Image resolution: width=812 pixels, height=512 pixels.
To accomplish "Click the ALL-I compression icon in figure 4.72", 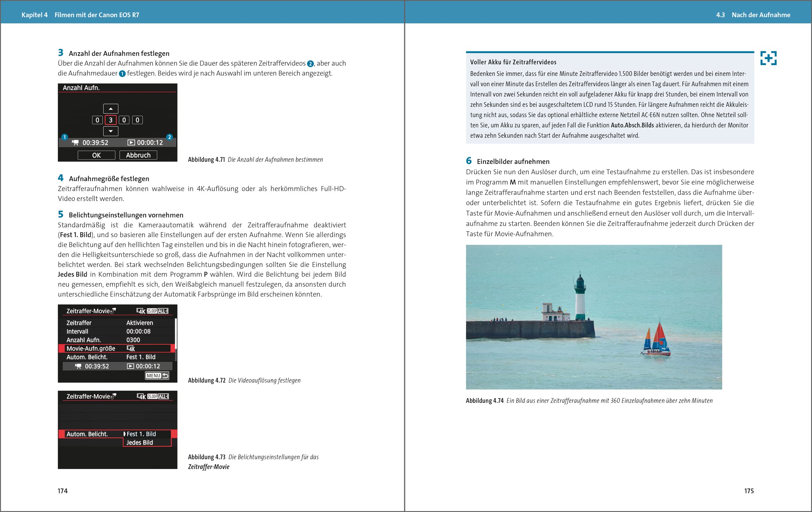I will point(163,311).
